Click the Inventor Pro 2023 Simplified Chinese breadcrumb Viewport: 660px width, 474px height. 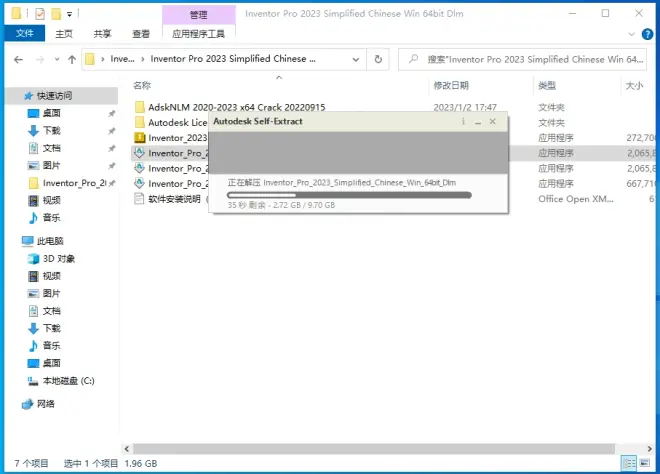click(x=233, y=59)
